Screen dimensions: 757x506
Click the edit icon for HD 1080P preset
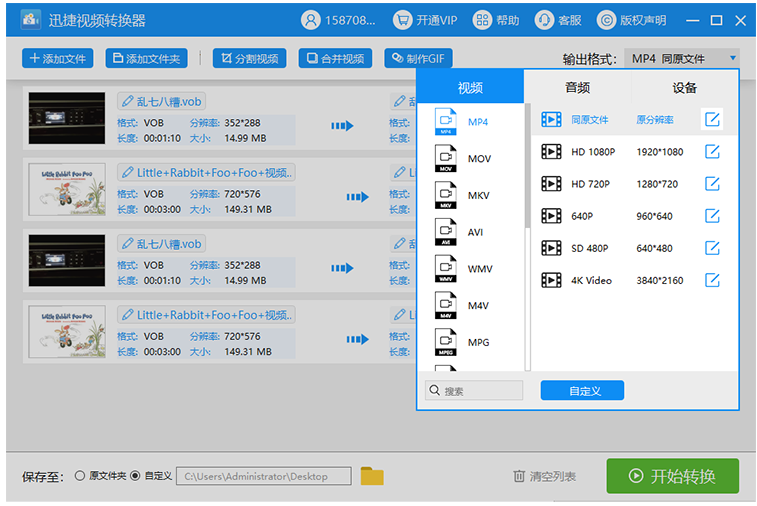(712, 152)
